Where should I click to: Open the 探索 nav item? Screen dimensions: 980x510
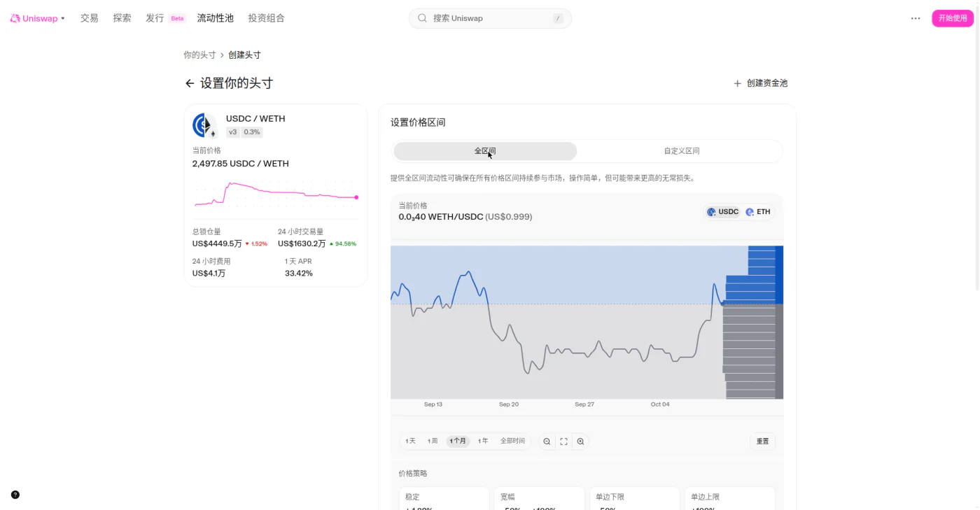point(122,18)
